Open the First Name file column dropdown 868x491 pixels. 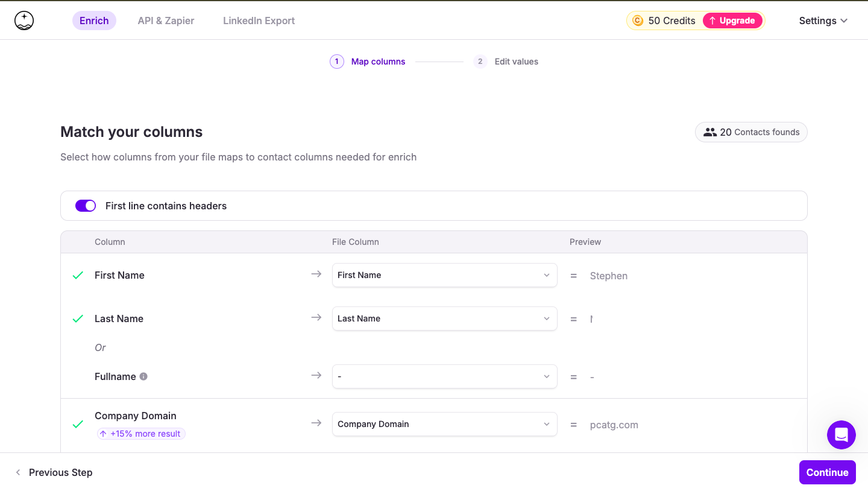pyautogui.click(x=444, y=275)
